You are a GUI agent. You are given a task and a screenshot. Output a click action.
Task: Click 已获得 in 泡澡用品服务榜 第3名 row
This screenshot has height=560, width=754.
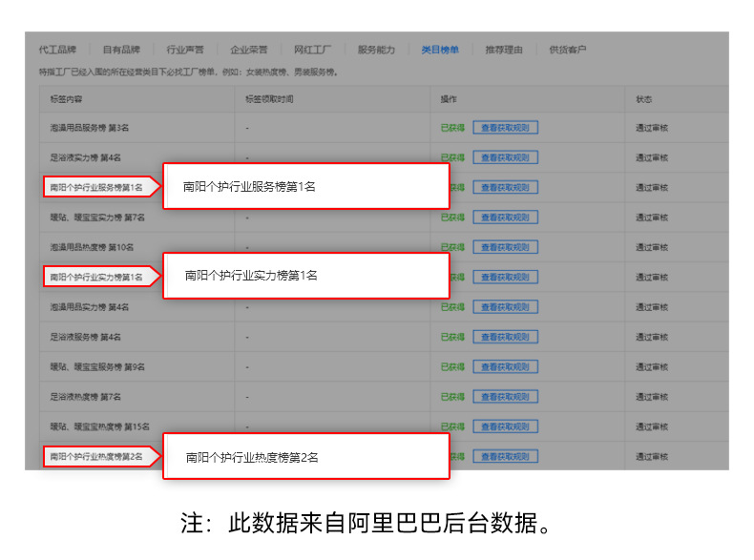coord(452,128)
